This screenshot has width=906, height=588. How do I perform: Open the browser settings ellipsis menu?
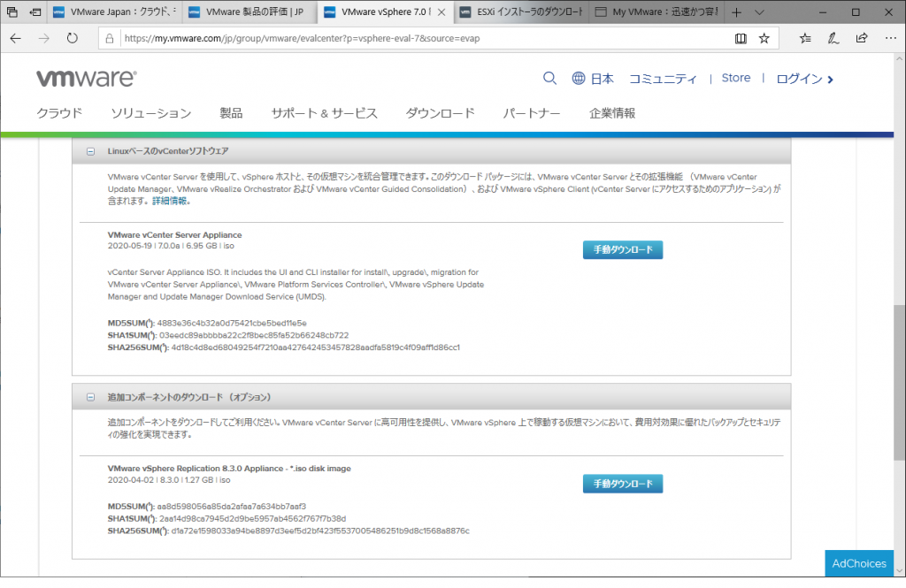click(x=890, y=38)
